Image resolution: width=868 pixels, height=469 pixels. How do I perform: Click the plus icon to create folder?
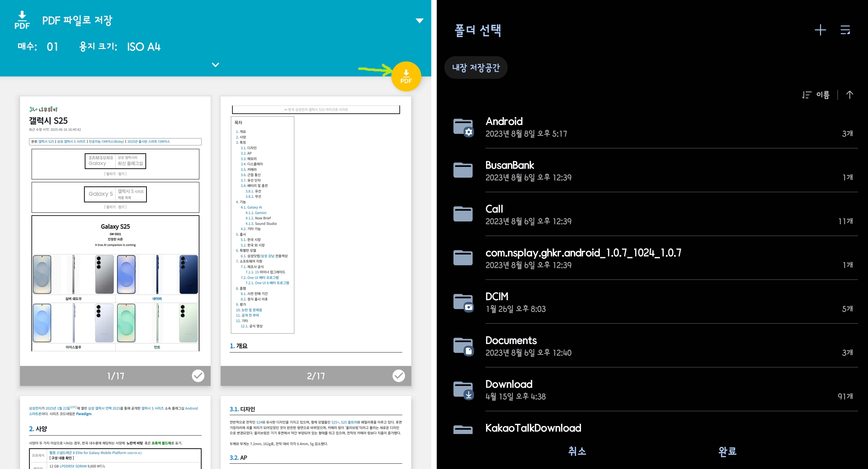click(x=820, y=30)
